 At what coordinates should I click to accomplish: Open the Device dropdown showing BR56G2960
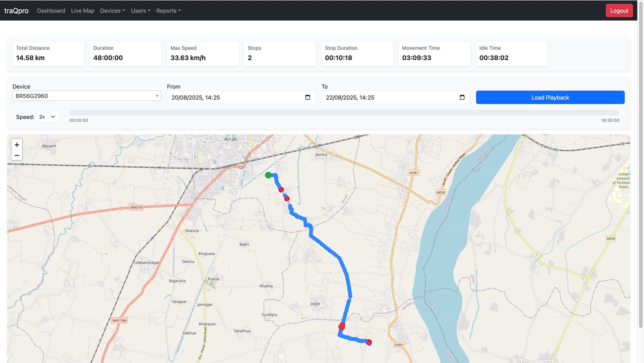pyautogui.click(x=87, y=96)
